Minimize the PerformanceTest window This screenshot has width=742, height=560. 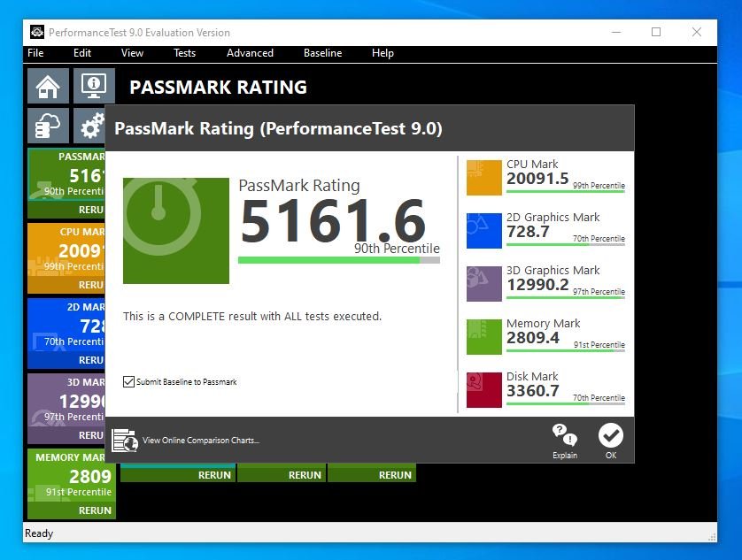click(x=616, y=32)
